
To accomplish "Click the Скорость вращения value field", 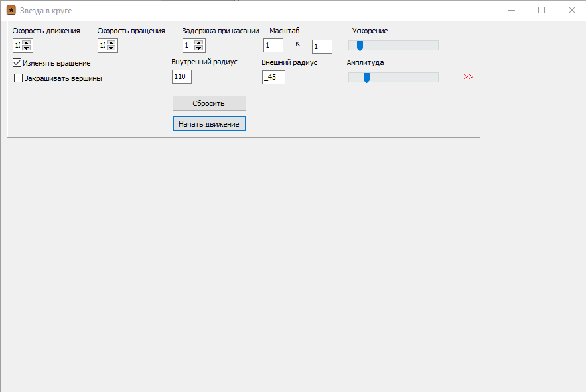I will coord(102,46).
